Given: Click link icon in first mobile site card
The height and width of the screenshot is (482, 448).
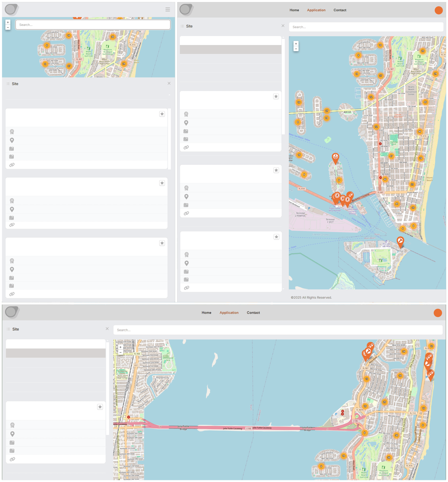Looking at the screenshot, I should pyautogui.click(x=12, y=165).
